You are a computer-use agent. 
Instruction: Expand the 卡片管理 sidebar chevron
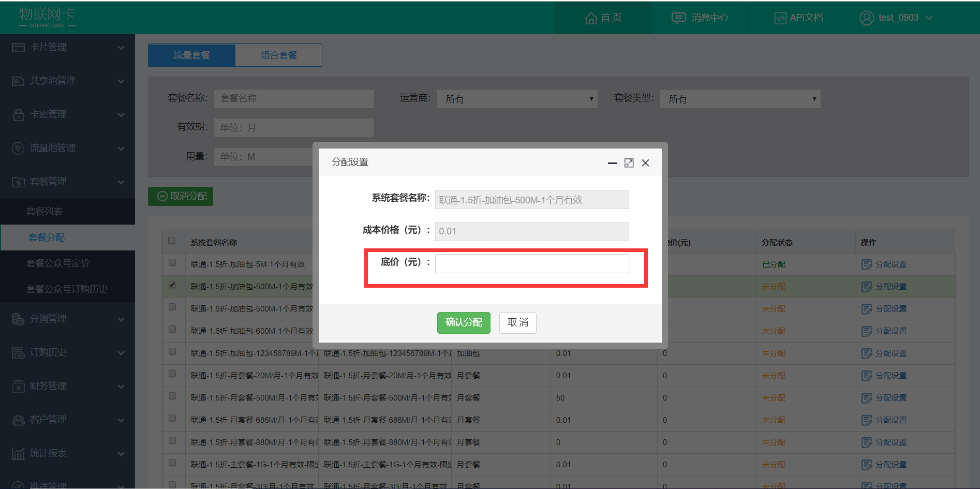point(121,48)
